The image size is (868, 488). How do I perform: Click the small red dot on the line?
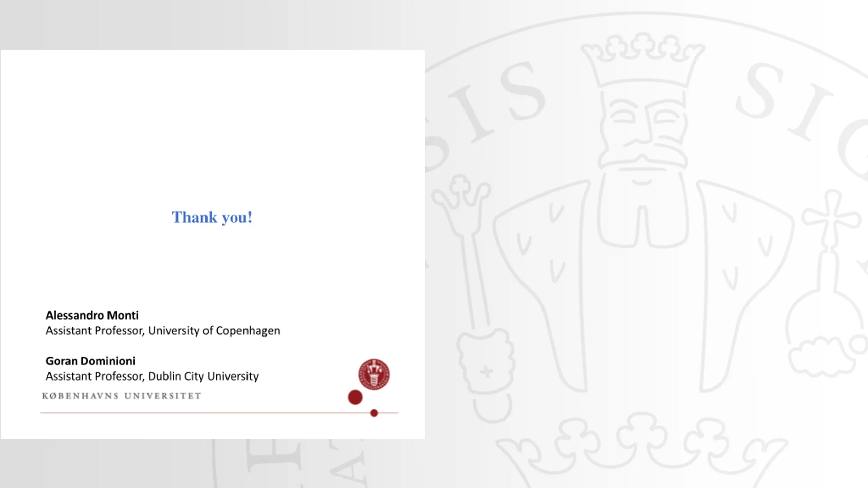(x=374, y=413)
